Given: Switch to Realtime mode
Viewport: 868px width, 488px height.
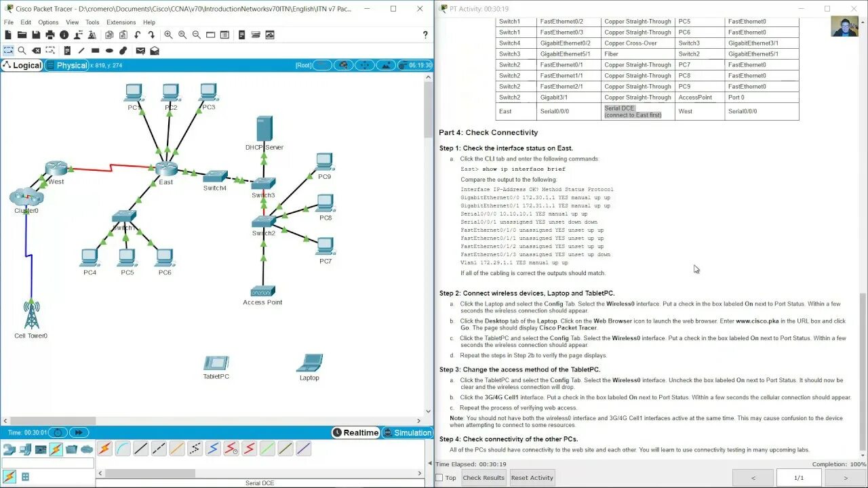Looking at the screenshot, I should (355, 432).
